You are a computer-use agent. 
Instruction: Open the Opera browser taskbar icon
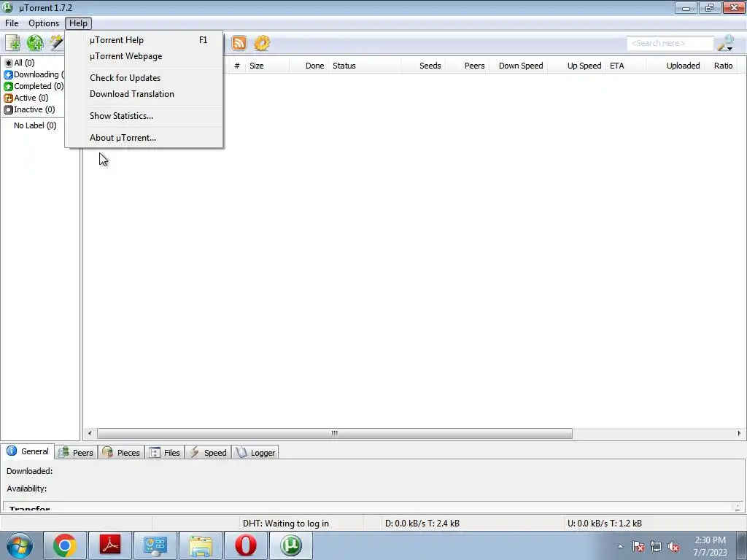tap(246, 545)
